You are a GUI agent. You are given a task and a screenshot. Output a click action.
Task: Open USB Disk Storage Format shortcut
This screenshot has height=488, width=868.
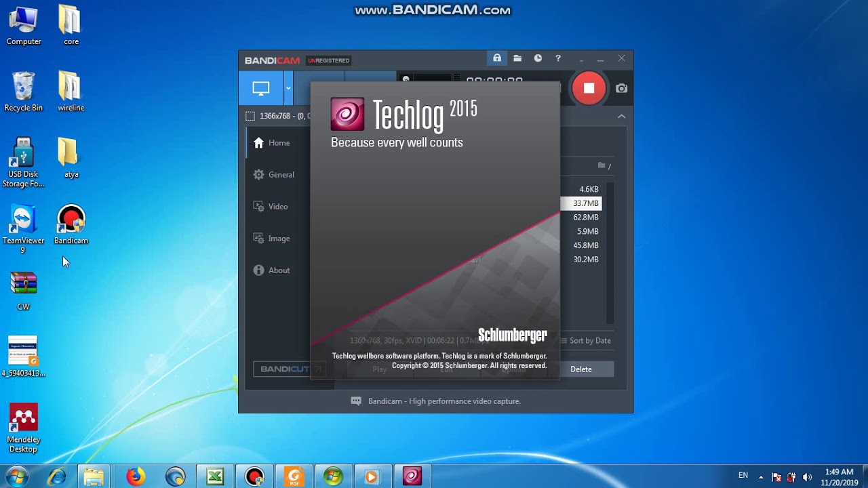click(24, 163)
